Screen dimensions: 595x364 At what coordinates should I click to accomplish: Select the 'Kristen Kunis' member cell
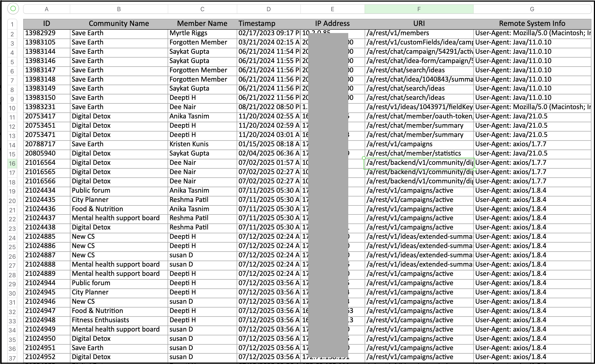click(202, 144)
